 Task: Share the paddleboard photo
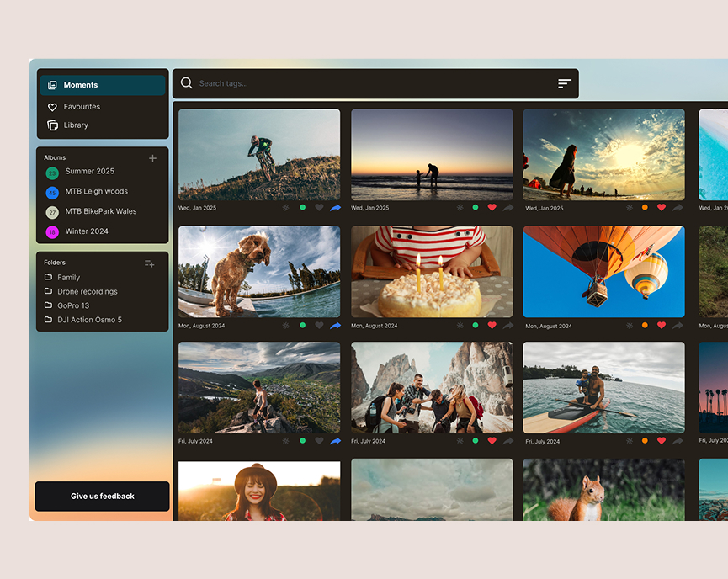click(x=678, y=441)
